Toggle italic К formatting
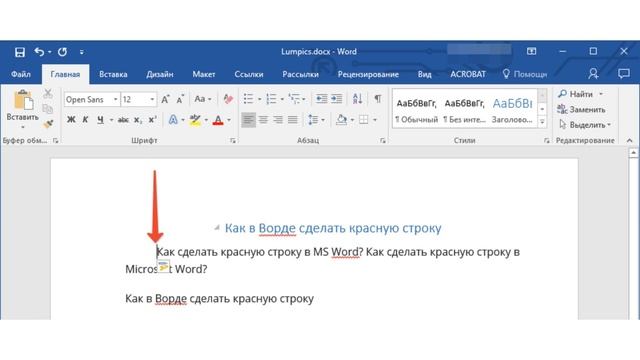This screenshot has width=640, height=360. [85, 120]
